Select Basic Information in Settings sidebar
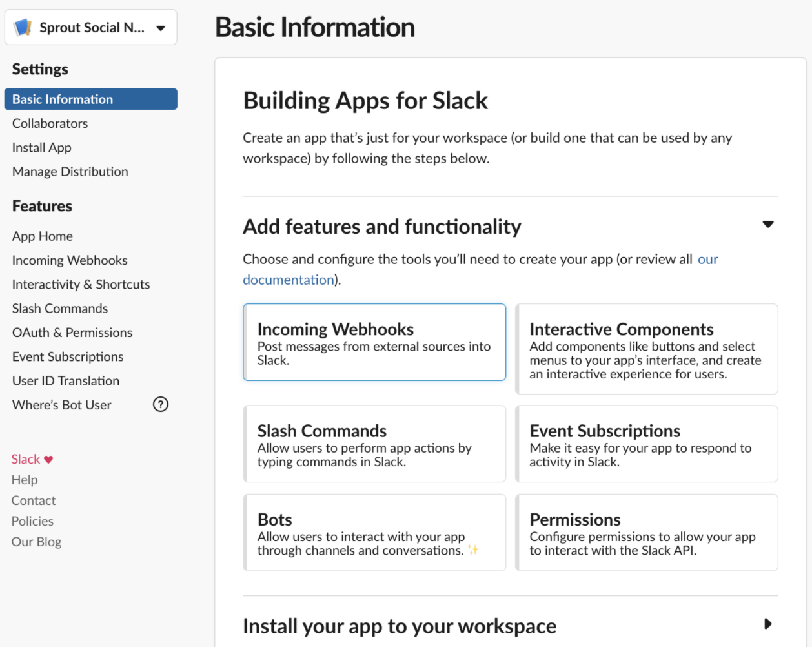Screen dimensions: 812x647 [x=91, y=99]
